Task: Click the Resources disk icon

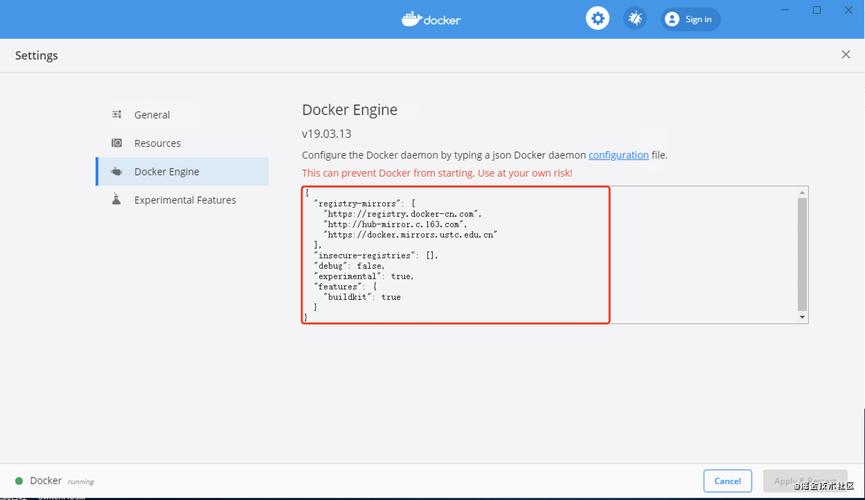Action: coord(116,143)
